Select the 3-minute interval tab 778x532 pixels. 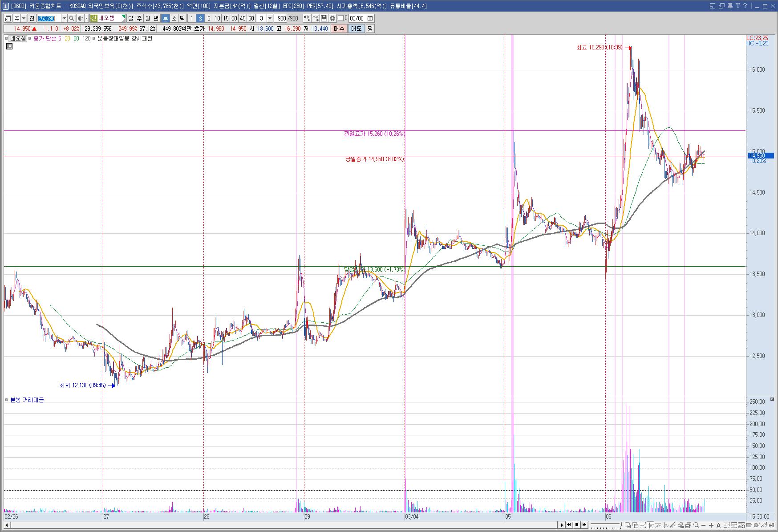coord(200,18)
